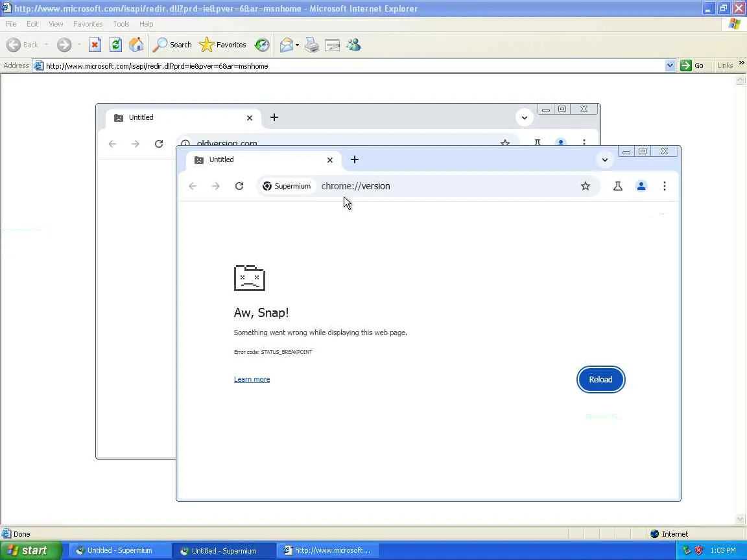
Task: Click the Edit page icon in IE toolbar
Action: pyautogui.click(x=332, y=45)
